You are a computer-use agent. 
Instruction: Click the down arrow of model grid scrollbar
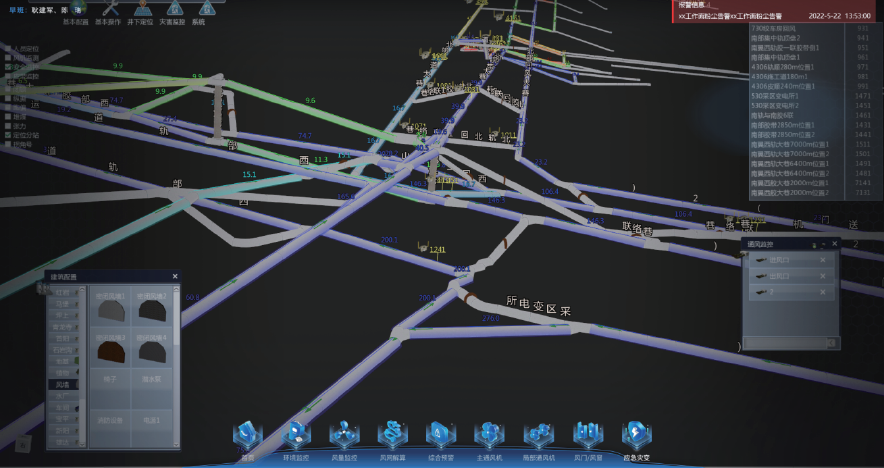[177, 443]
